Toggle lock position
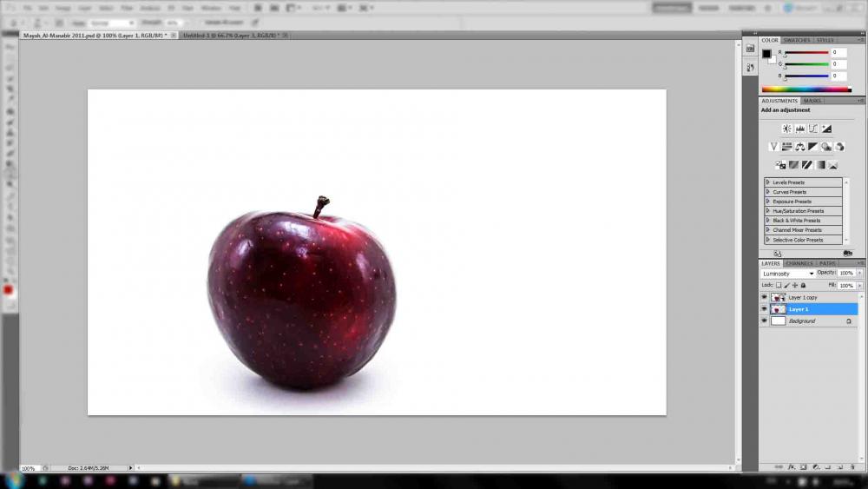Image resolution: width=868 pixels, height=489 pixels. 795,285
